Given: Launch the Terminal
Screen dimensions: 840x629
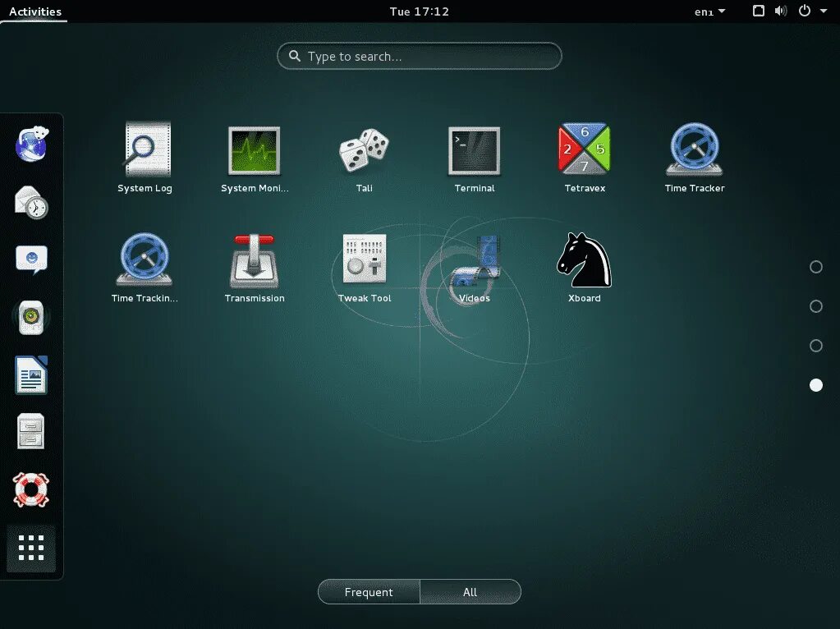Looking at the screenshot, I should [x=474, y=157].
